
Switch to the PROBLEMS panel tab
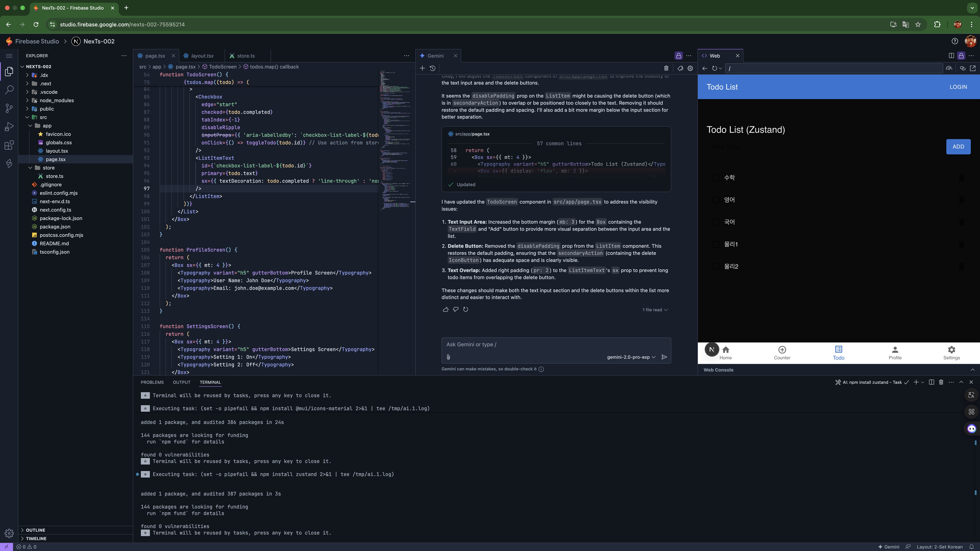152,382
